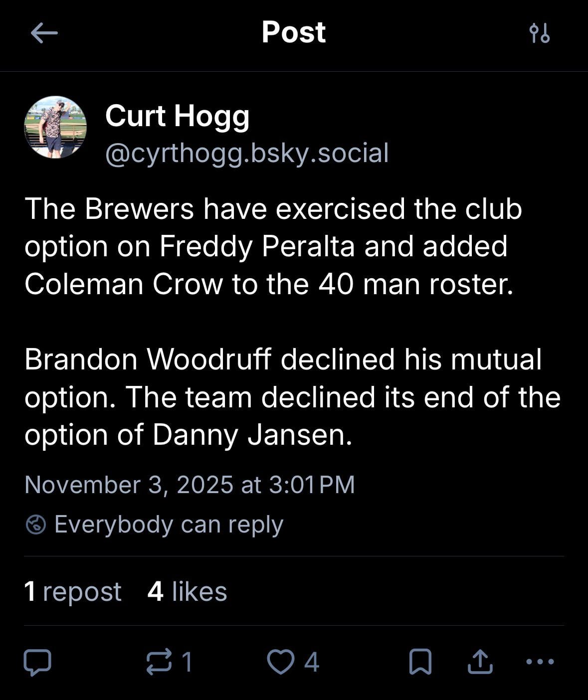Go back using the left arrow

44,33
